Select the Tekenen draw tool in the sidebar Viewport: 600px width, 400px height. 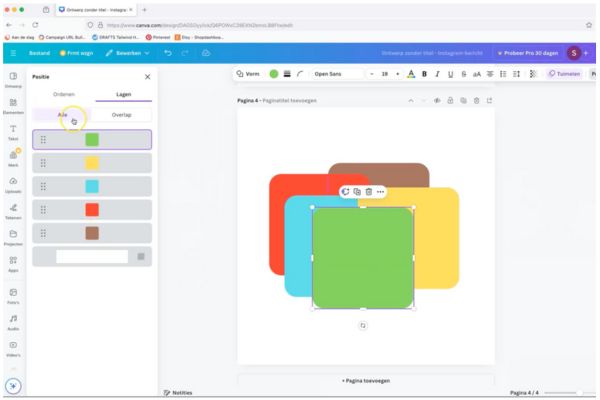13,211
